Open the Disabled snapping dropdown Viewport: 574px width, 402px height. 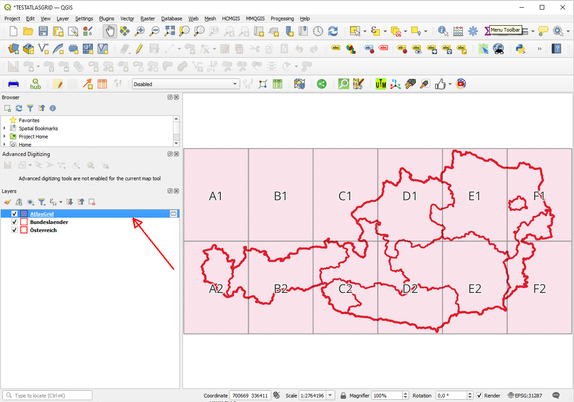[186, 84]
